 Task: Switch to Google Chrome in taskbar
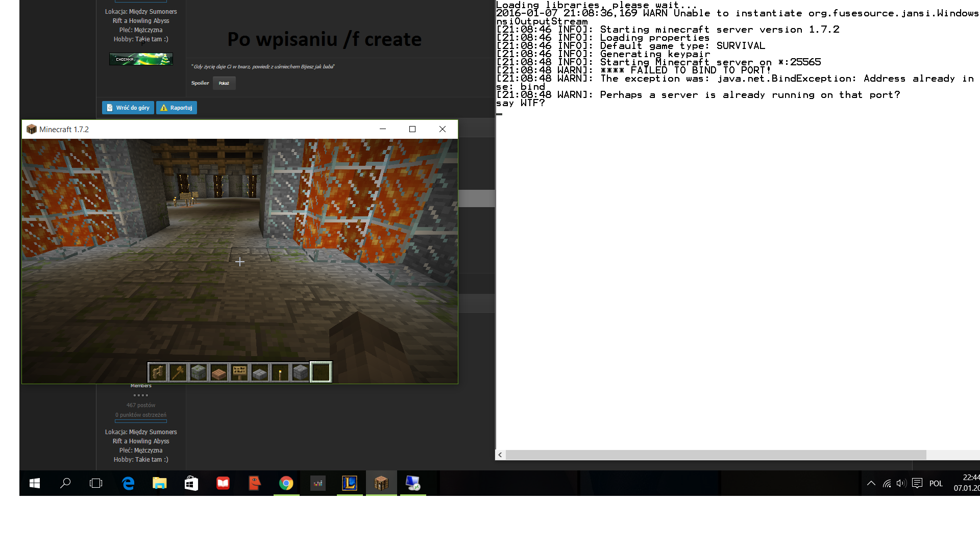tap(286, 483)
